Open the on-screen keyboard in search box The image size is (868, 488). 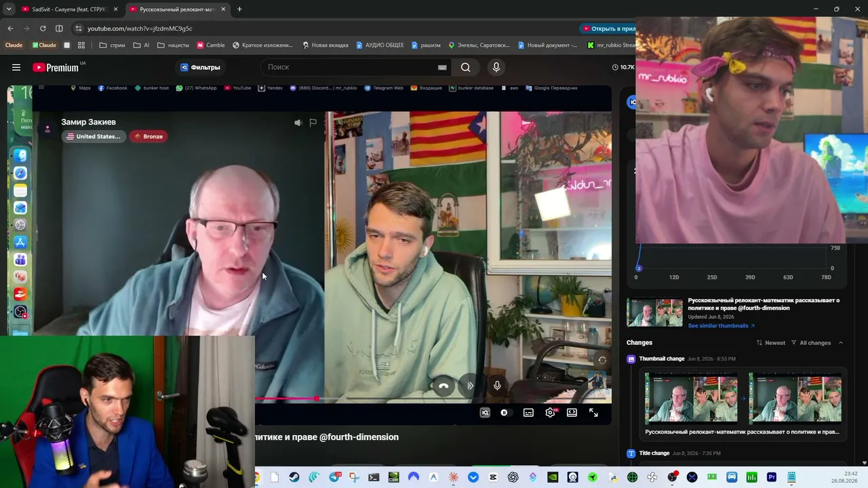pyautogui.click(x=442, y=67)
